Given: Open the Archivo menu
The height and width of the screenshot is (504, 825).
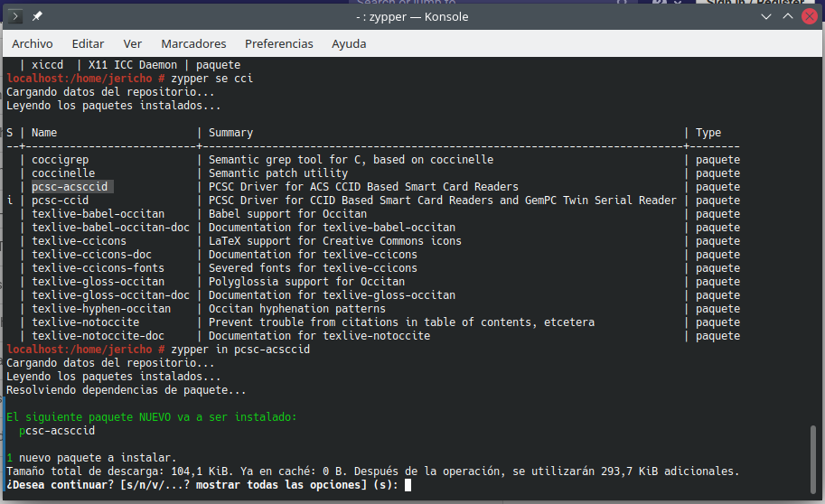Looking at the screenshot, I should (x=32, y=43).
